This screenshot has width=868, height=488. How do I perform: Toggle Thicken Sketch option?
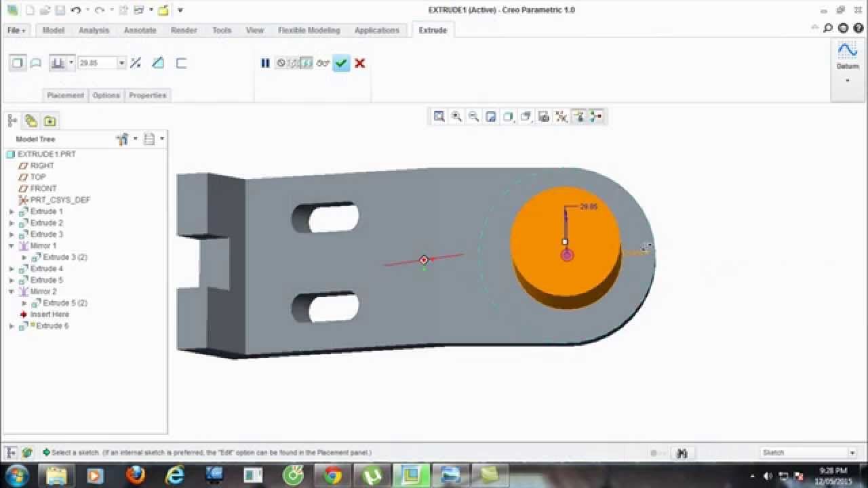(181, 63)
